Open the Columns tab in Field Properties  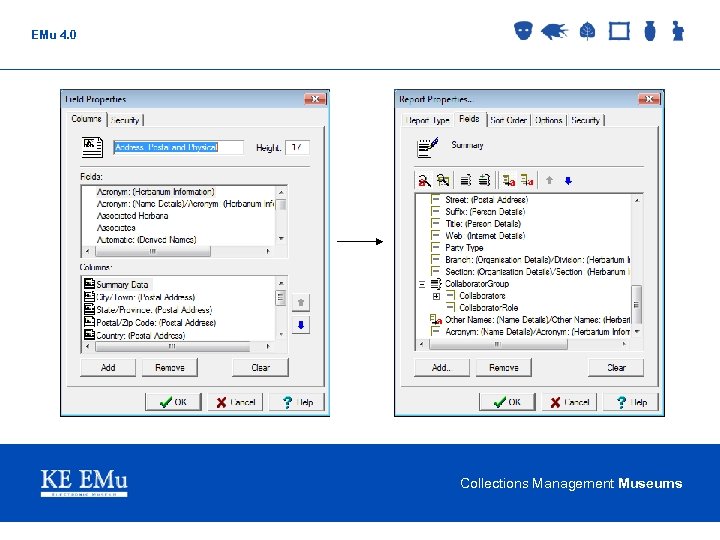coord(86,119)
